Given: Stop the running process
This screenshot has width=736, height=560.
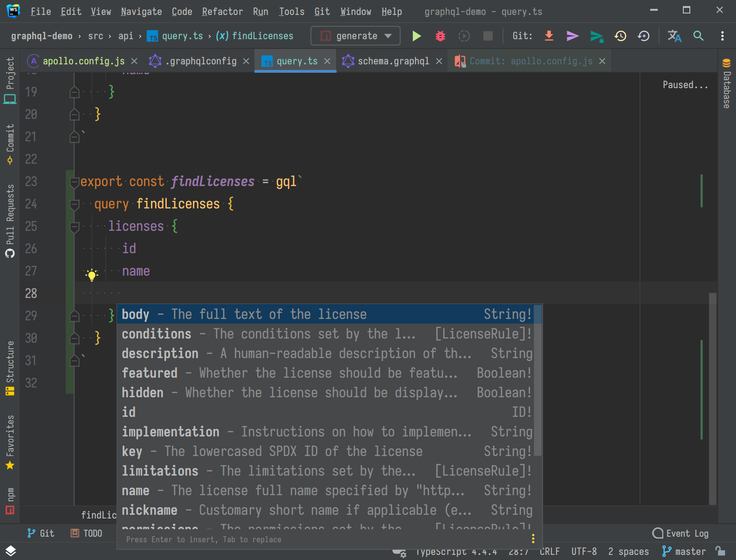Looking at the screenshot, I should tap(488, 36).
